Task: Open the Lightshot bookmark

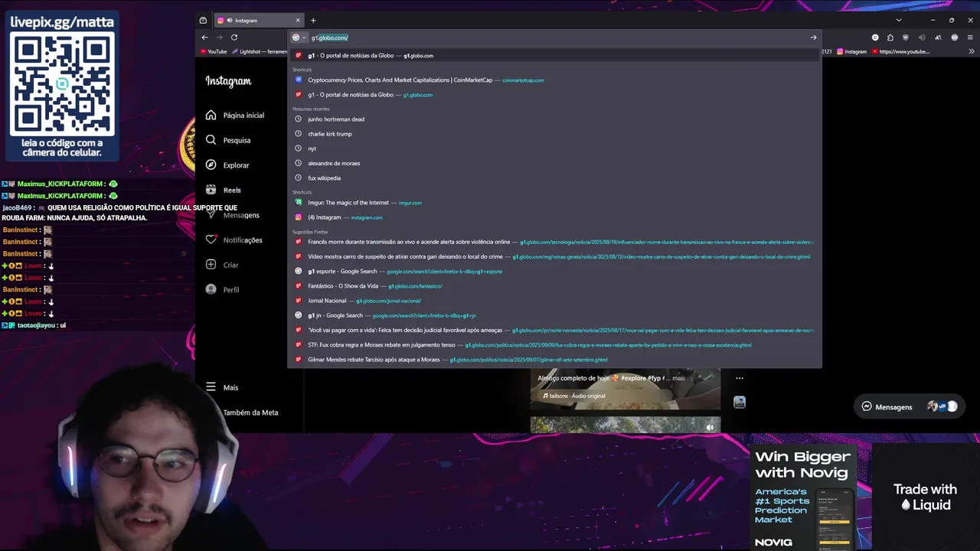Action: coord(260,52)
